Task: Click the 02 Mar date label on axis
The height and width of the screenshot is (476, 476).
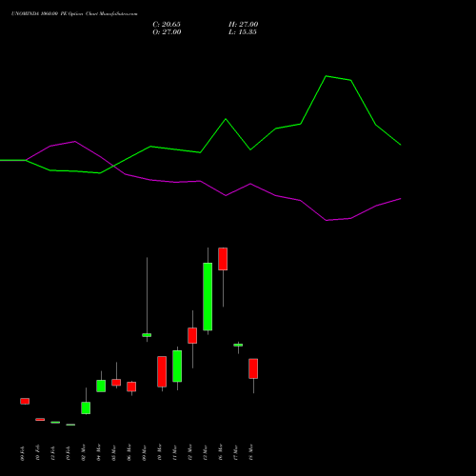Action: tap(84, 452)
